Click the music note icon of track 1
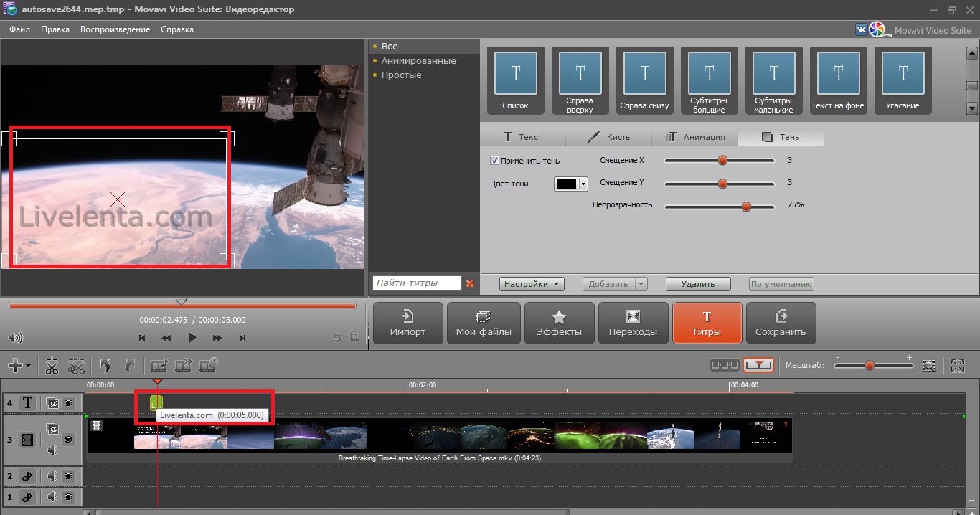 [x=27, y=496]
